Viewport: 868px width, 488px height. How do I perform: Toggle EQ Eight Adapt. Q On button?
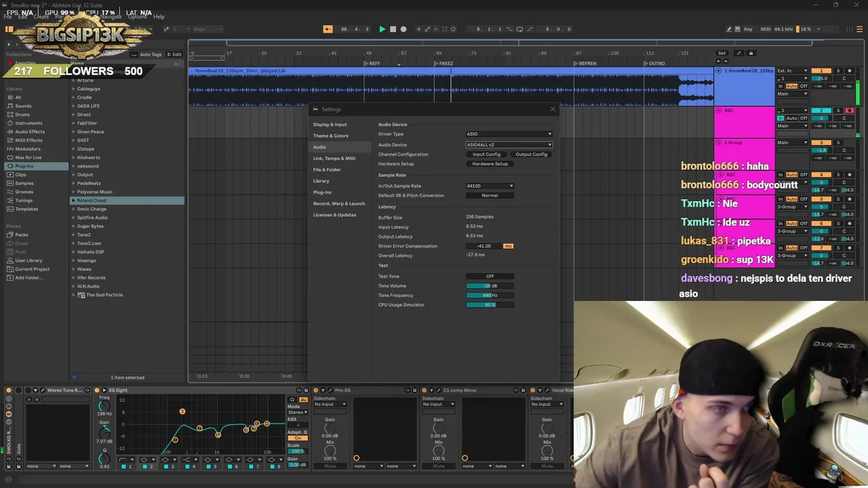pyautogui.click(x=297, y=438)
